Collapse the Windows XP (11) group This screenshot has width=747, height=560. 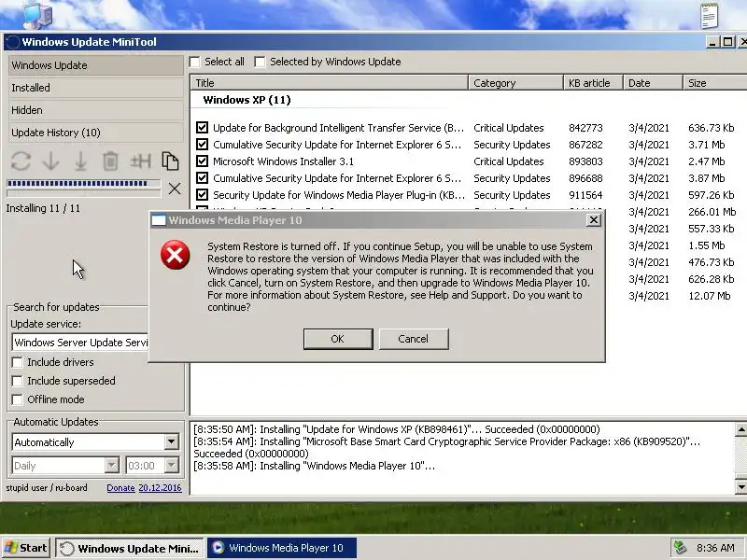pos(247,100)
